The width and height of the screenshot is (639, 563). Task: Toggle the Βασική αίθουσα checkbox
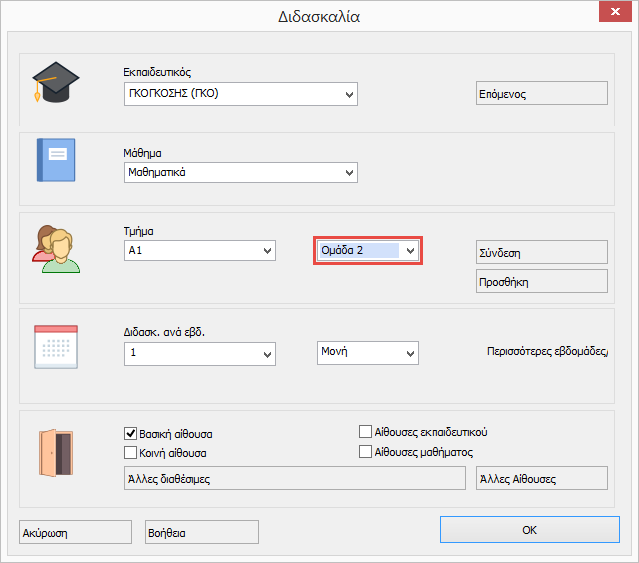[130, 434]
